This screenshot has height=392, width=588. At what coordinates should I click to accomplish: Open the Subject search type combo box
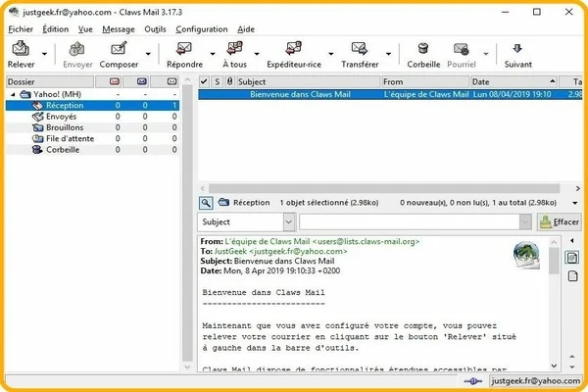click(x=247, y=222)
